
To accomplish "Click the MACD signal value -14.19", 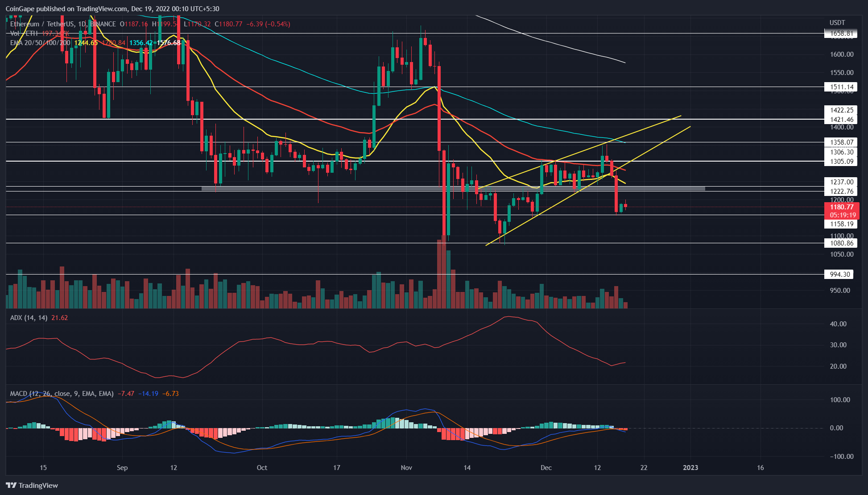I will (148, 394).
